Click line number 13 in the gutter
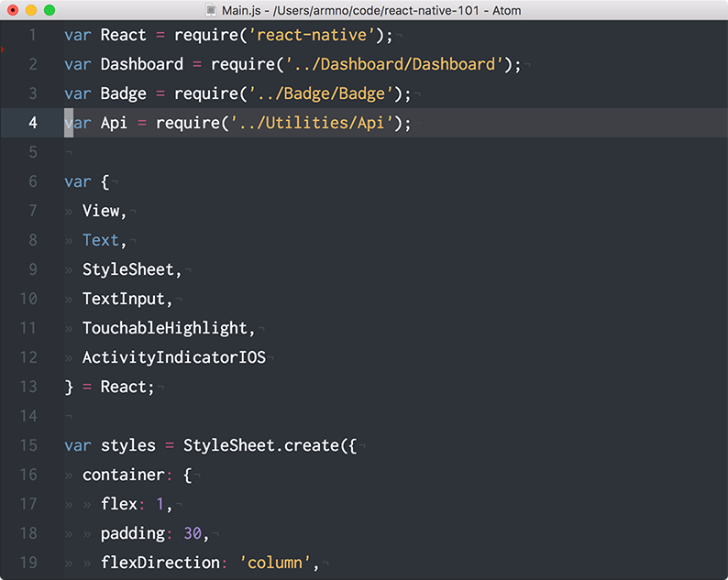The image size is (728, 580). pos(28,387)
